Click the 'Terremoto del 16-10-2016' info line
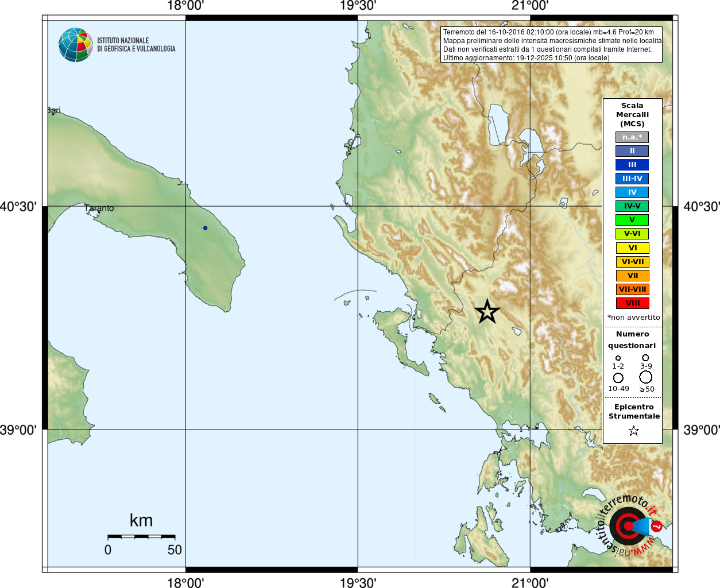Screen dimensions: 720x588 (548, 32)
